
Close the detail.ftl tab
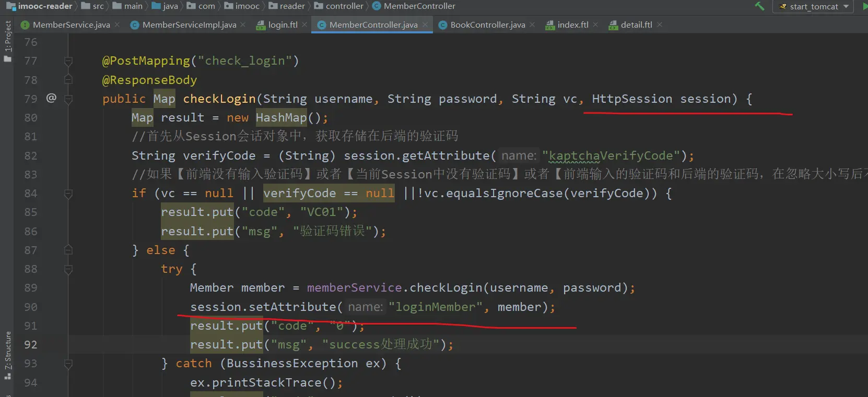tap(660, 25)
